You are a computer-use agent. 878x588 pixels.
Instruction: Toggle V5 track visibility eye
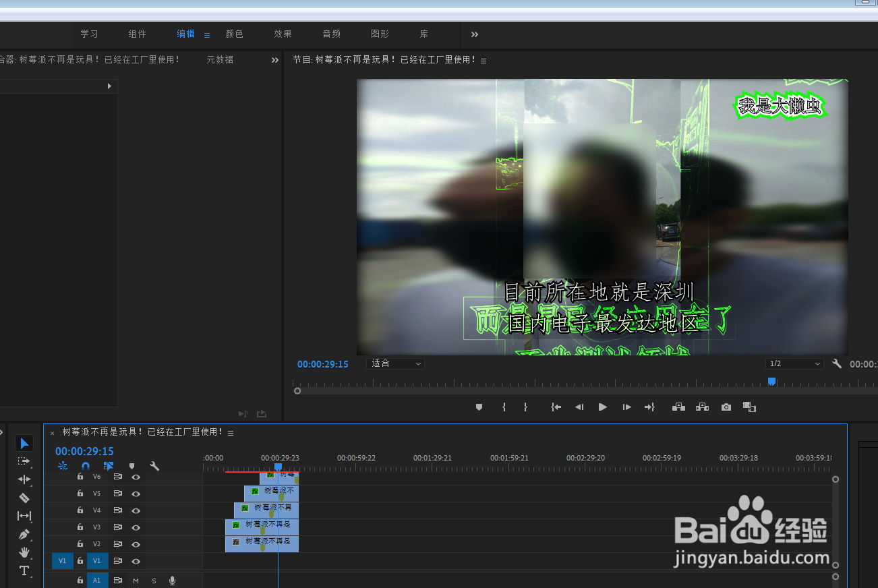136,494
